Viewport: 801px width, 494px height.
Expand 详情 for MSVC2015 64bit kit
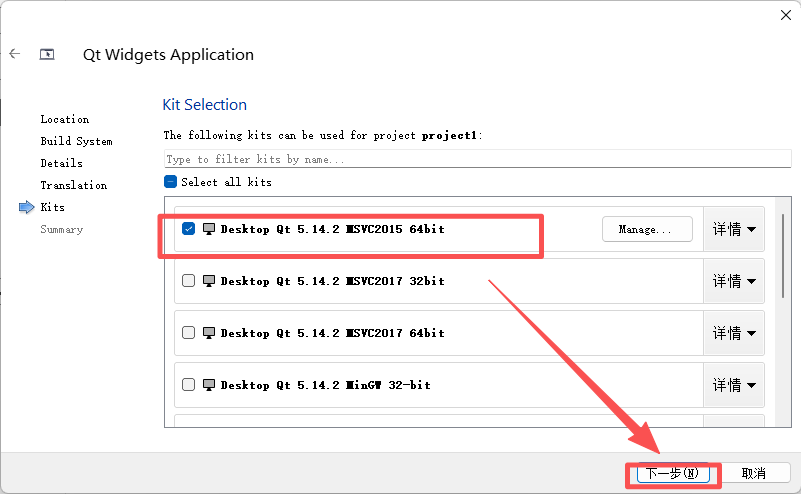pos(734,229)
